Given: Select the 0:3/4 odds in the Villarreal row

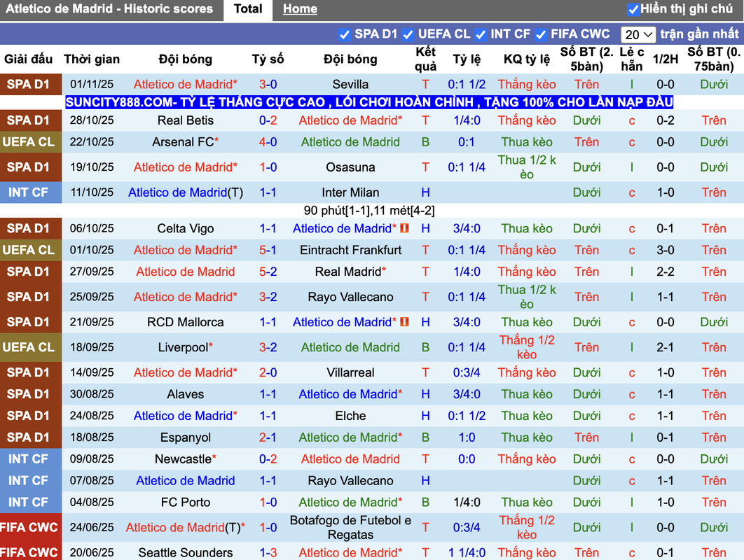Looking at the screenshot, I should click(x=467, y=372).
